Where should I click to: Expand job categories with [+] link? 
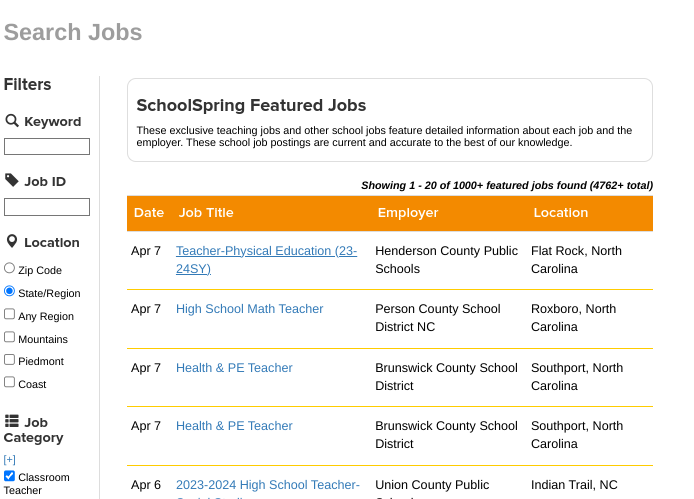(x=10, y=459)
